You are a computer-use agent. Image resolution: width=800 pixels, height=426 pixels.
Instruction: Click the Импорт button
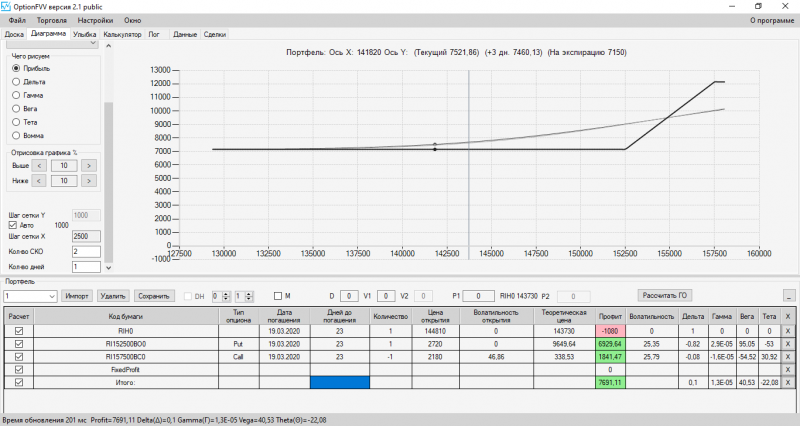77,296
